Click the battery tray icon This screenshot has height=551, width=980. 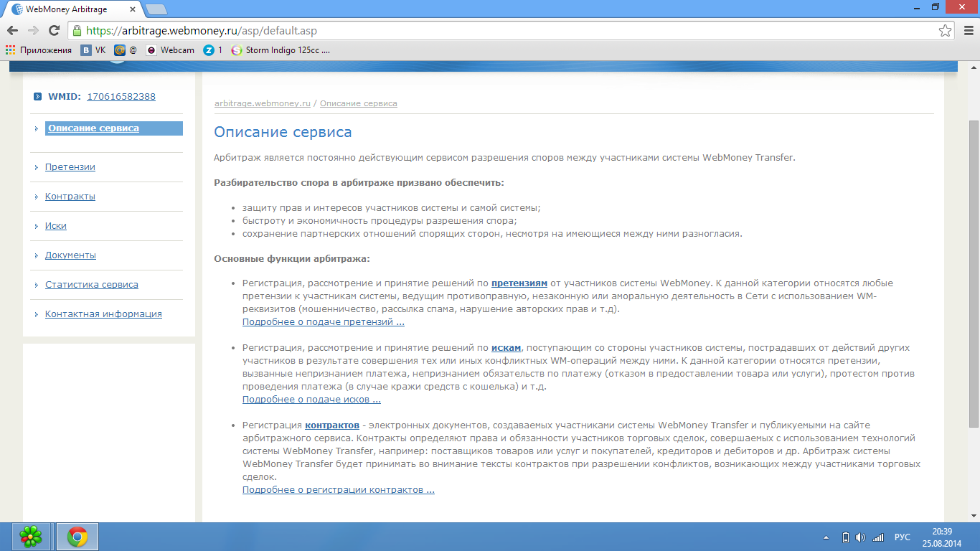[845, 537]
